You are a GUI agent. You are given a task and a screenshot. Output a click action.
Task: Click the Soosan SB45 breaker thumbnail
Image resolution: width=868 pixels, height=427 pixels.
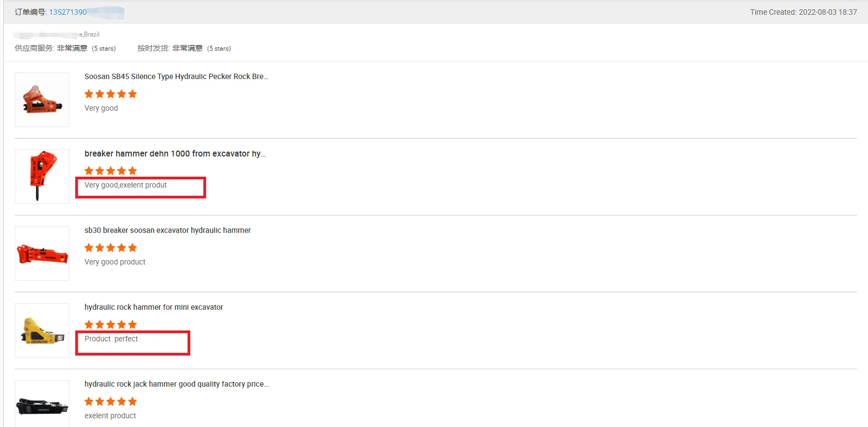(x=42, y=100)
